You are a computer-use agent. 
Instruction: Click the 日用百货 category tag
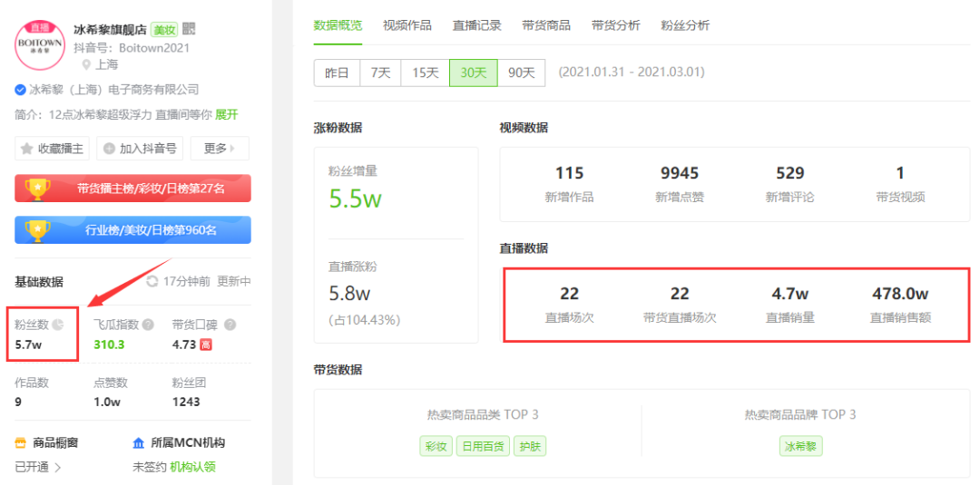pos(483,446)
